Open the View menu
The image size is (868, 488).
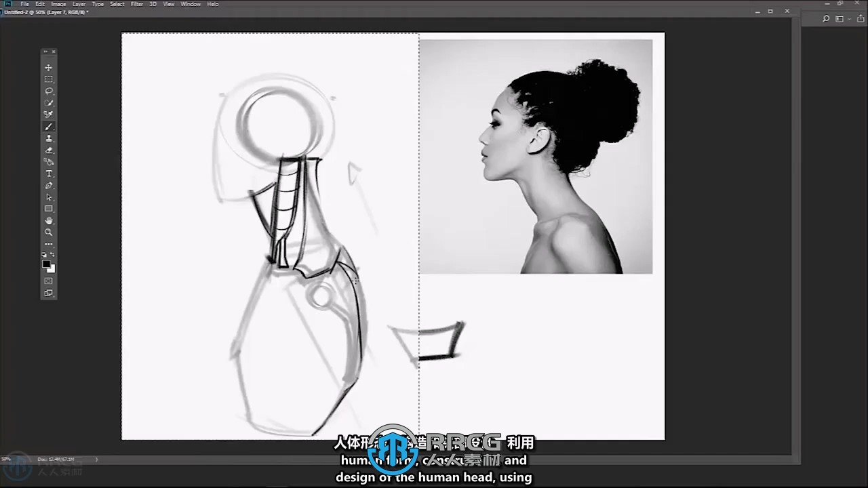pos(169,4)
